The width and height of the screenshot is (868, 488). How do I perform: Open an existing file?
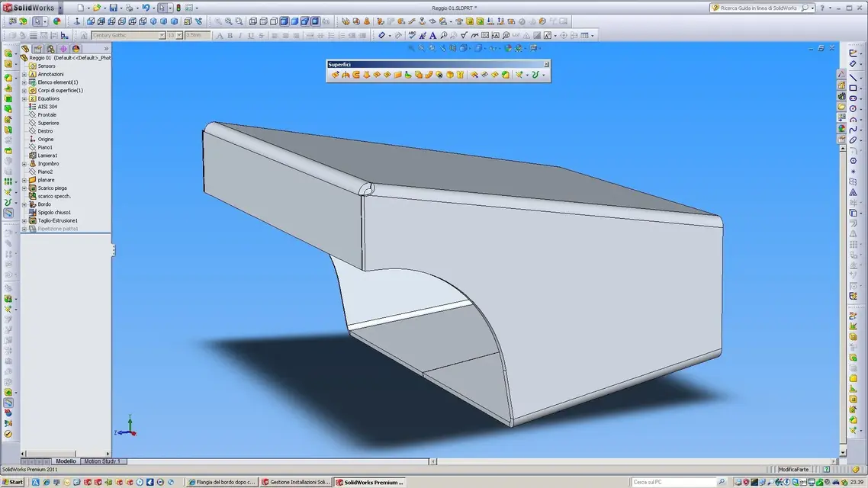(97, 8)
